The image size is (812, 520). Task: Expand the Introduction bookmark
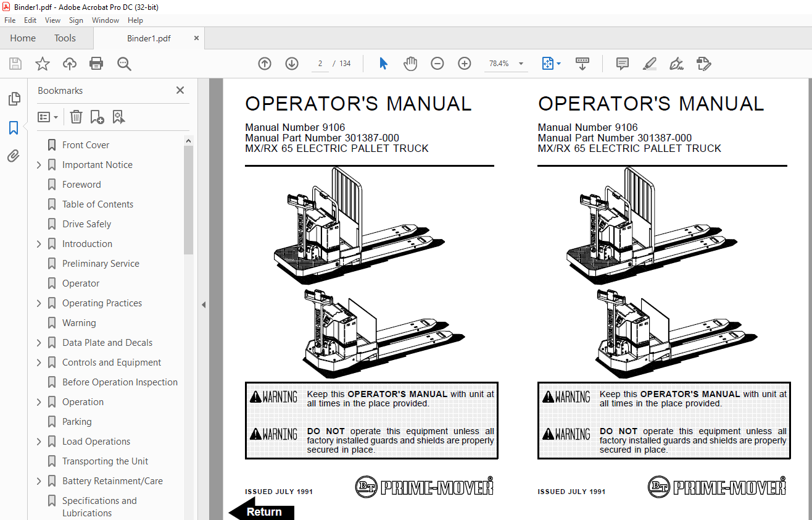click(x=39, y=244)
